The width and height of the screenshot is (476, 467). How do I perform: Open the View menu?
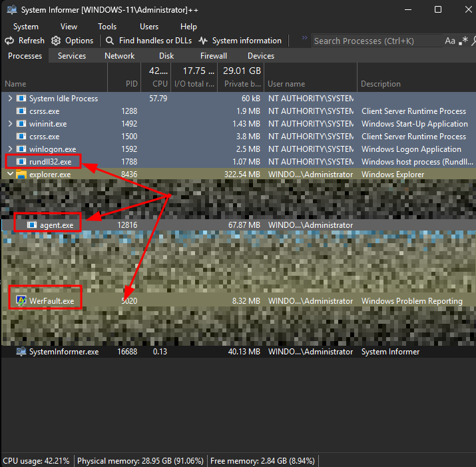pyautogui.click(x=69, y=27)
